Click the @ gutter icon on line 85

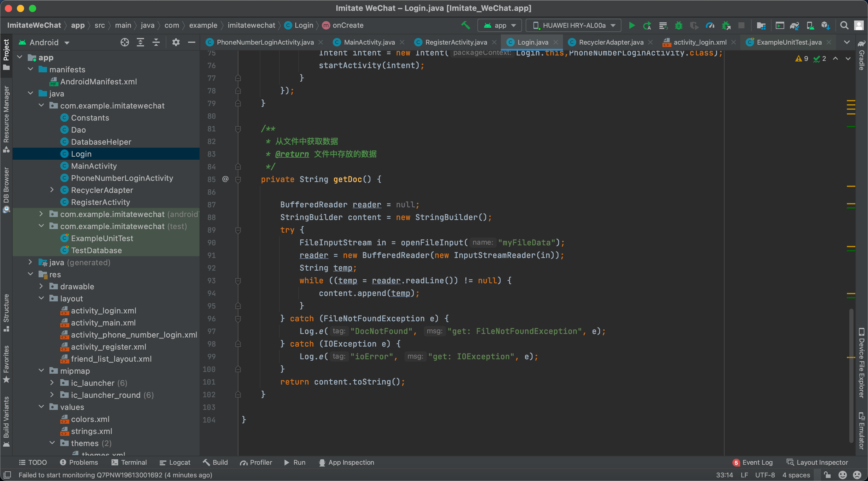click(x=225, y=179)
